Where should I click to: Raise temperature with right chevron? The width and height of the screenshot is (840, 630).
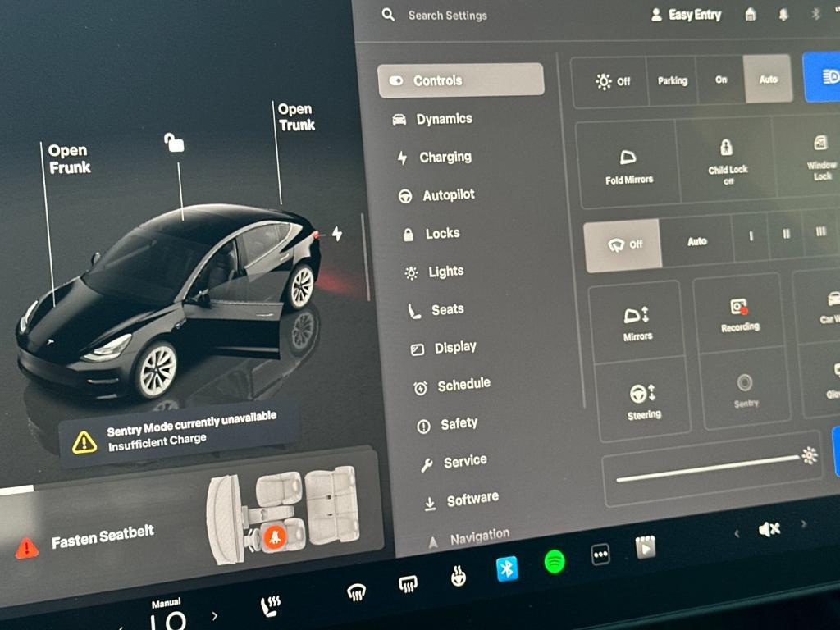click(215, 615)
